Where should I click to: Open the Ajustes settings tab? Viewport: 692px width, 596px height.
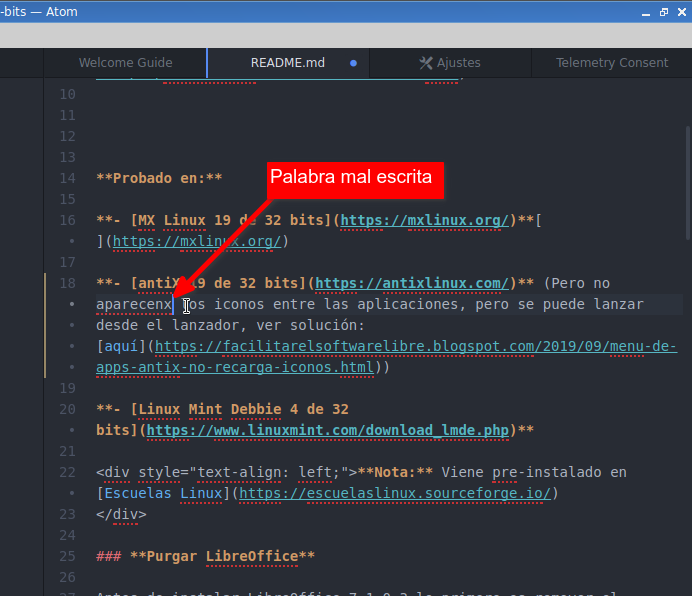pyautogui.click(x=450, y=63)
